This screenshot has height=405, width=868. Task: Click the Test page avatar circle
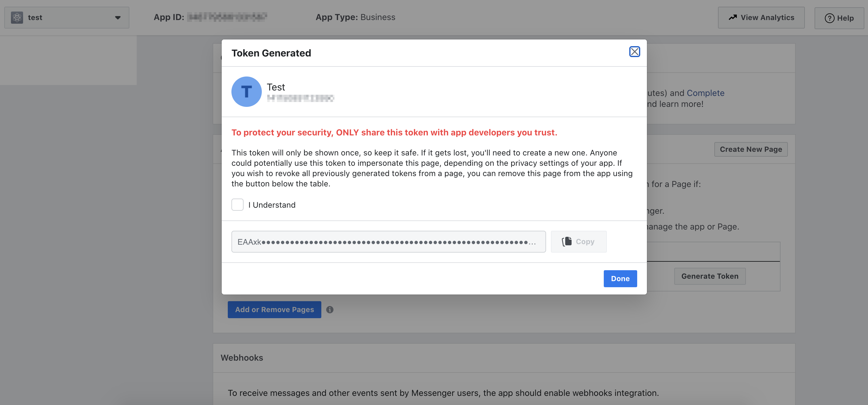tap(246, 92)
